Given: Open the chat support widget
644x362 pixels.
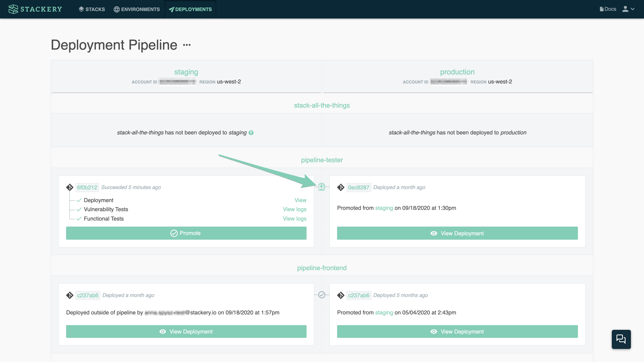Looking at the screenshot, I should 621,339.
